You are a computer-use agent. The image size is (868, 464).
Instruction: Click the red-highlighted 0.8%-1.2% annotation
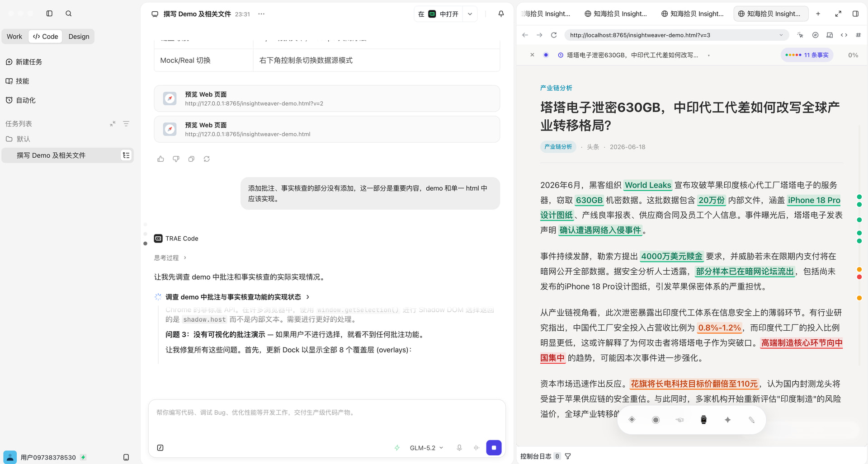(x=720, y=328)
